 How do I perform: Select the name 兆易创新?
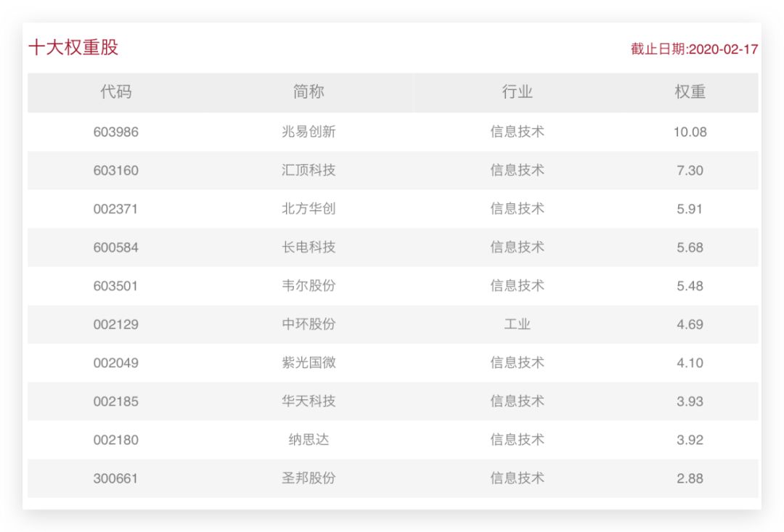coord(309,131)
